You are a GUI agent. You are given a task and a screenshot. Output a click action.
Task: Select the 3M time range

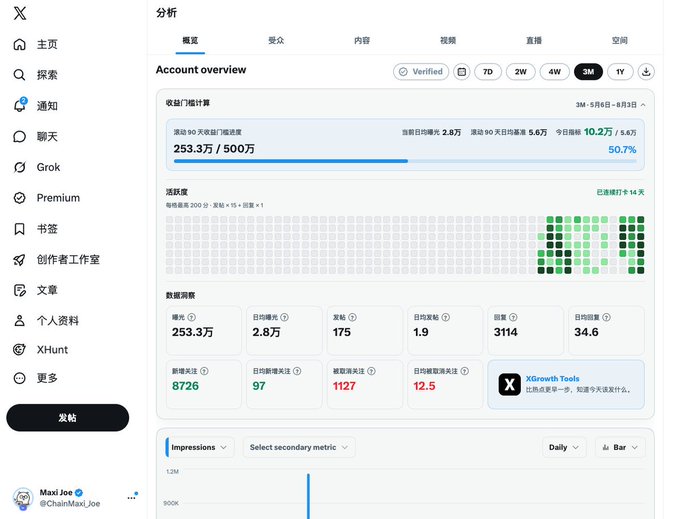(588, 72)
